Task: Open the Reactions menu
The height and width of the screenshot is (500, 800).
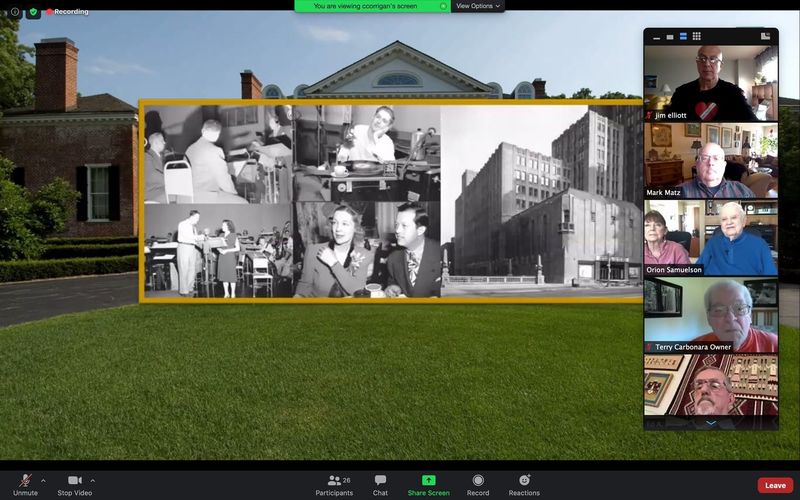Action: coord(524,485)
